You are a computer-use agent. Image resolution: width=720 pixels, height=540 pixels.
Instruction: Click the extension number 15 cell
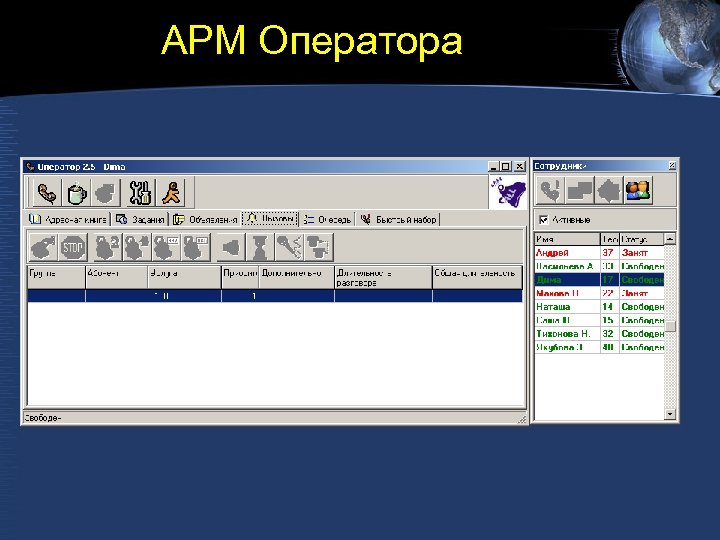(x=610, y=320)
